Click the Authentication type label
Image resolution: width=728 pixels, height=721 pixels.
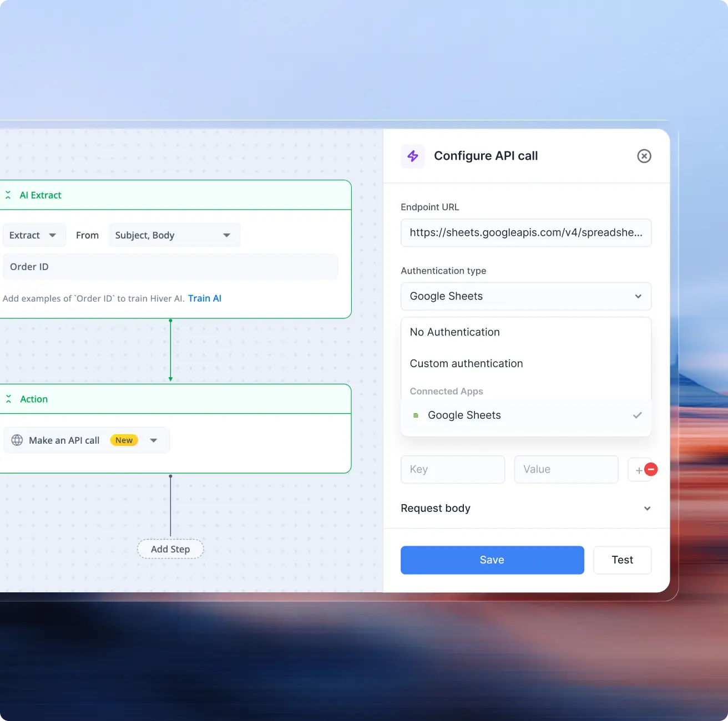click(x=443, y=271)
